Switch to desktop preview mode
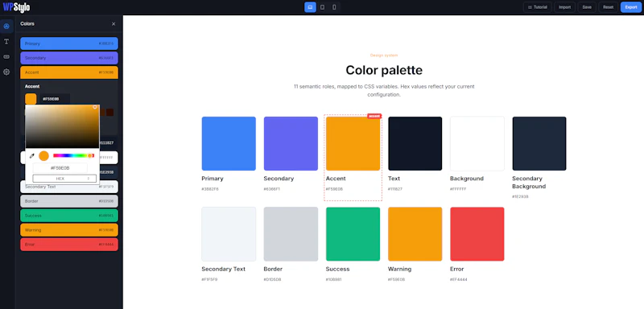This screenshot has height=309, width=644. (310, 7)
